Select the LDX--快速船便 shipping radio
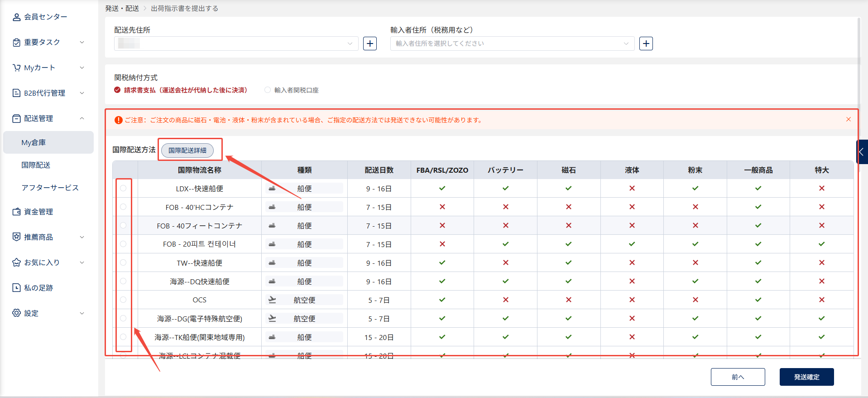 (123, 188)
